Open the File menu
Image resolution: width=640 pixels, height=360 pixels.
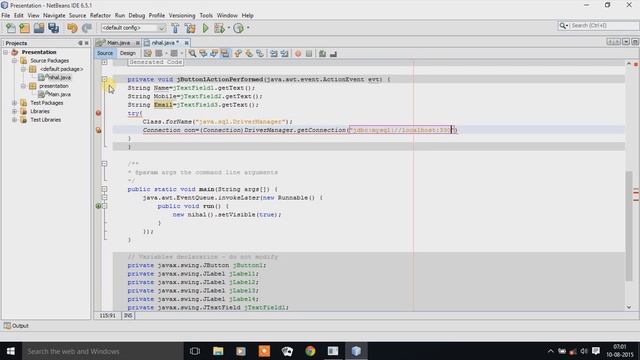coord(6,16)
